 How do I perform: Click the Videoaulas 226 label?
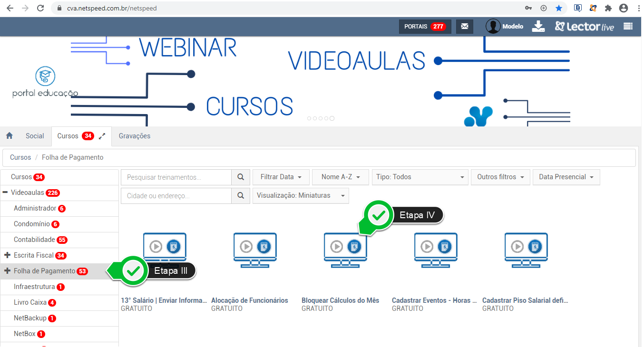(x=35, y=193)
